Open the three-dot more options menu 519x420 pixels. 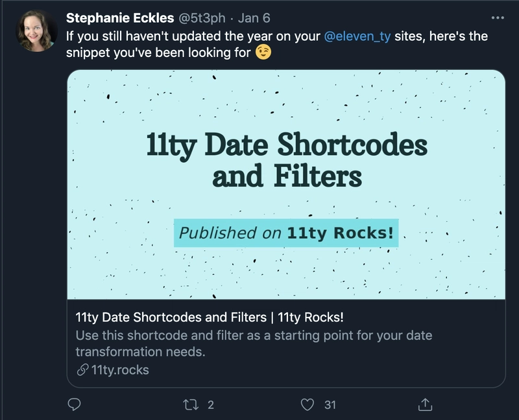click(498, 18)
